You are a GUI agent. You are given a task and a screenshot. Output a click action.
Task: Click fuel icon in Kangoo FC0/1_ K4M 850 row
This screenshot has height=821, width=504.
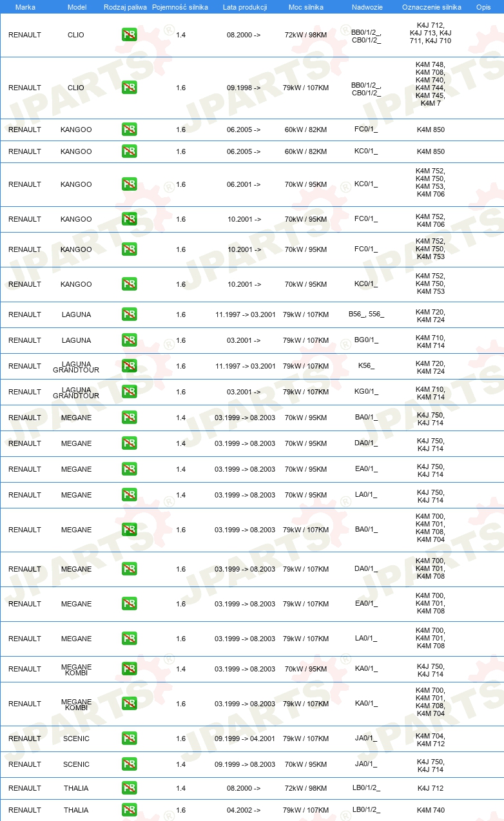pos(129,130)
